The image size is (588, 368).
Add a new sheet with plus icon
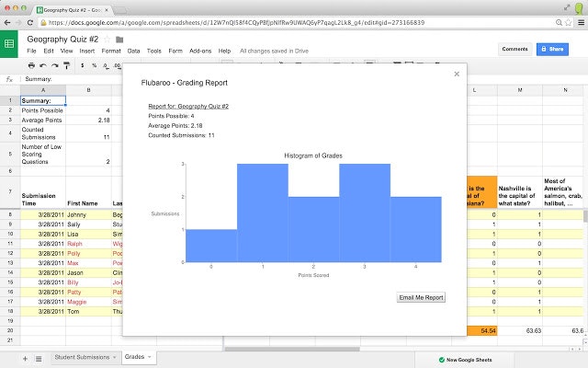click(x=25, y=359)
